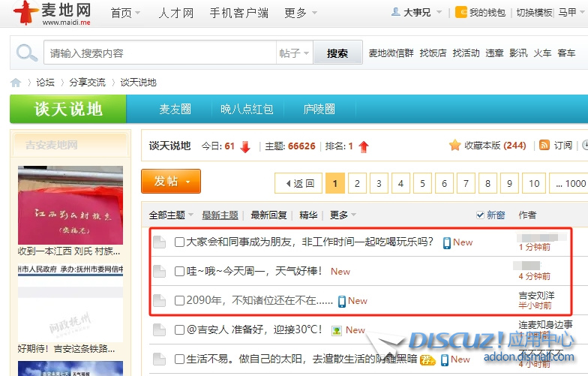Screen dimensions: 588x376
Task: Click the search content input field
Action: (161, 53)
